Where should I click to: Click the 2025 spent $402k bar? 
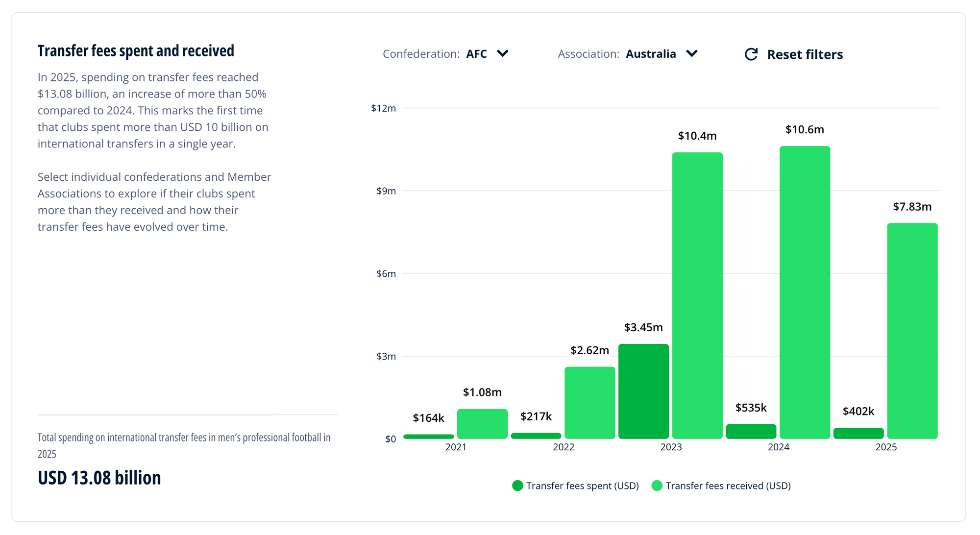coord(858,434)
